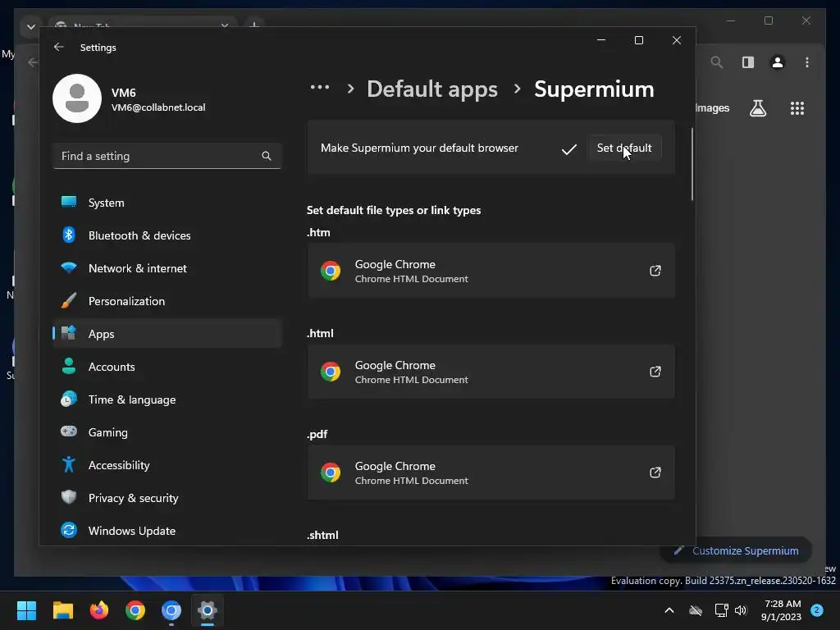
Task: Open the Supermium three-dot menu
Action: pos(807,62)
